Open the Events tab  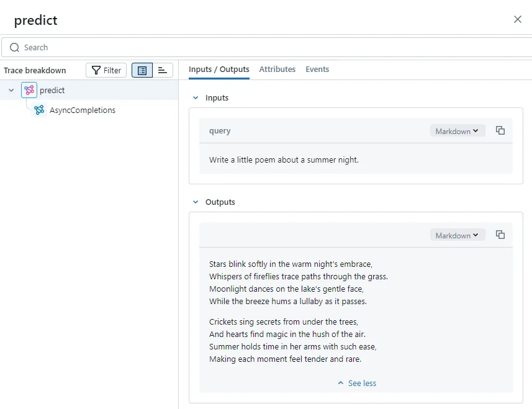pos(317,70)
